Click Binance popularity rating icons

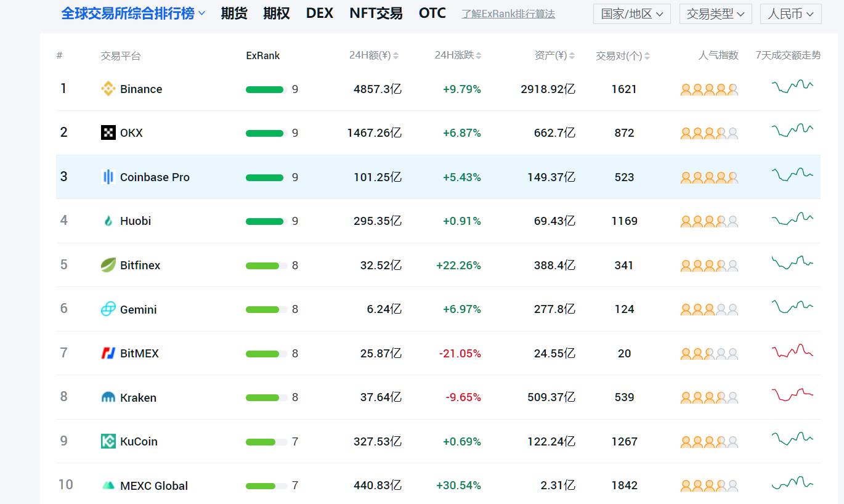(709, 89)
